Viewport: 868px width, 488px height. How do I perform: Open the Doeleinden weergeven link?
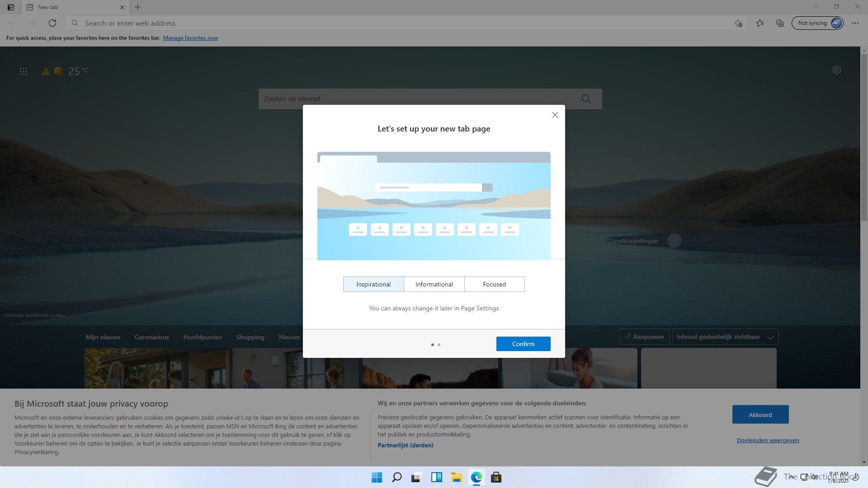pyautogui.click(x=768, y=440)
